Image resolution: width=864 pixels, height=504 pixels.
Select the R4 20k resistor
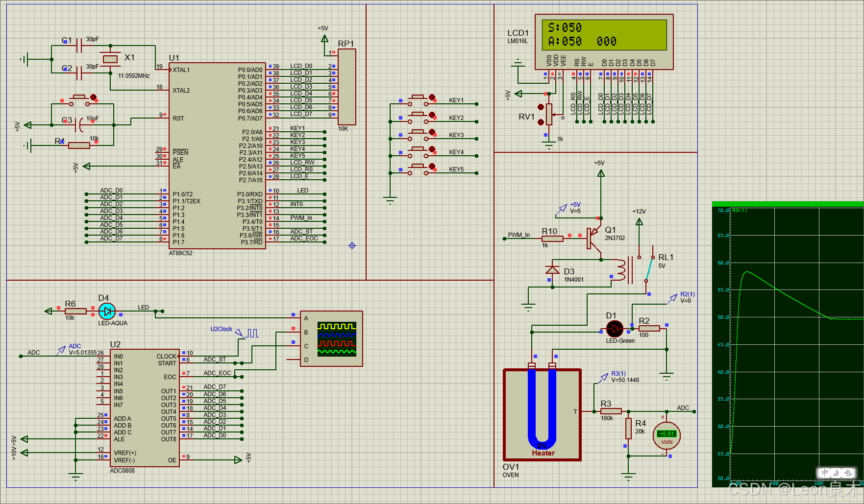pyautogui.click(x=628, y=429)
